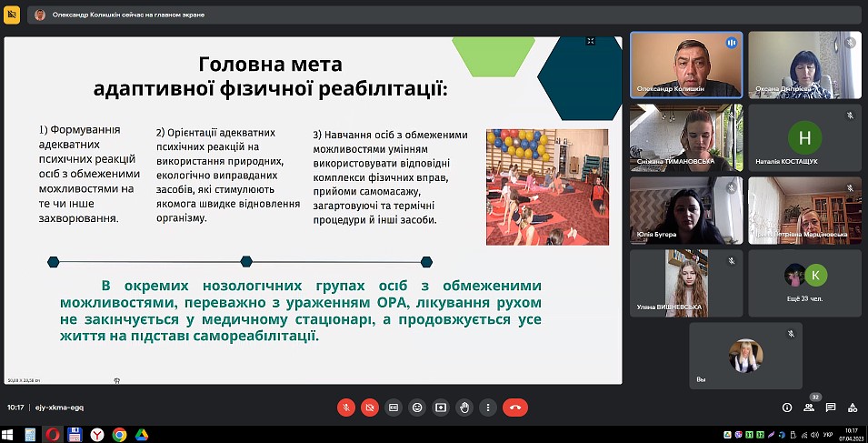The height and width of the screenshot is (443, 868).
Task: Open the emoji reactions panel
Action: (417, 408)
